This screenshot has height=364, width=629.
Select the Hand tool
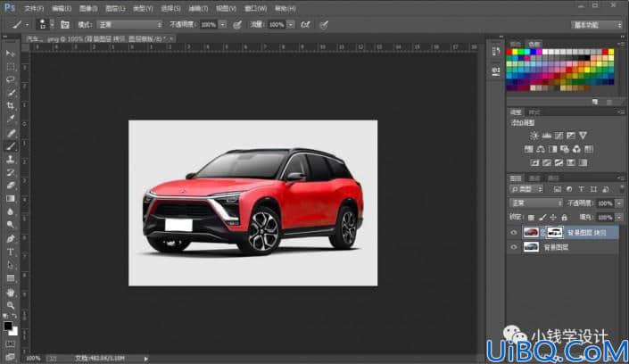click(x=11, y=292)
